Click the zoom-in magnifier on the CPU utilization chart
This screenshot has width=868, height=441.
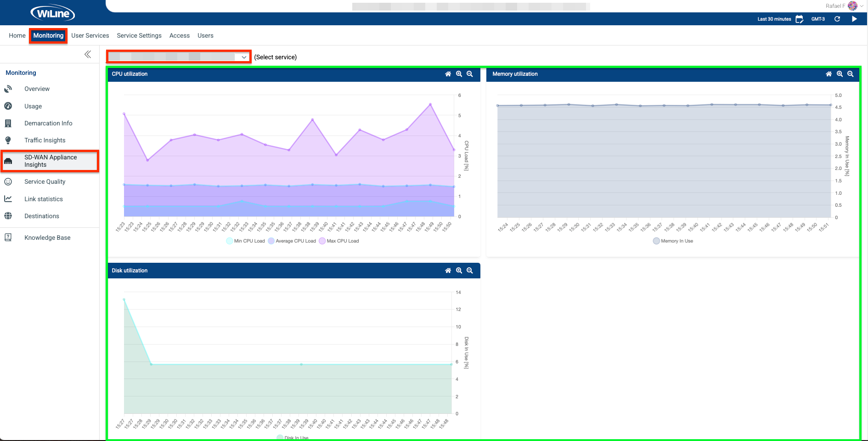pos(459,74)
